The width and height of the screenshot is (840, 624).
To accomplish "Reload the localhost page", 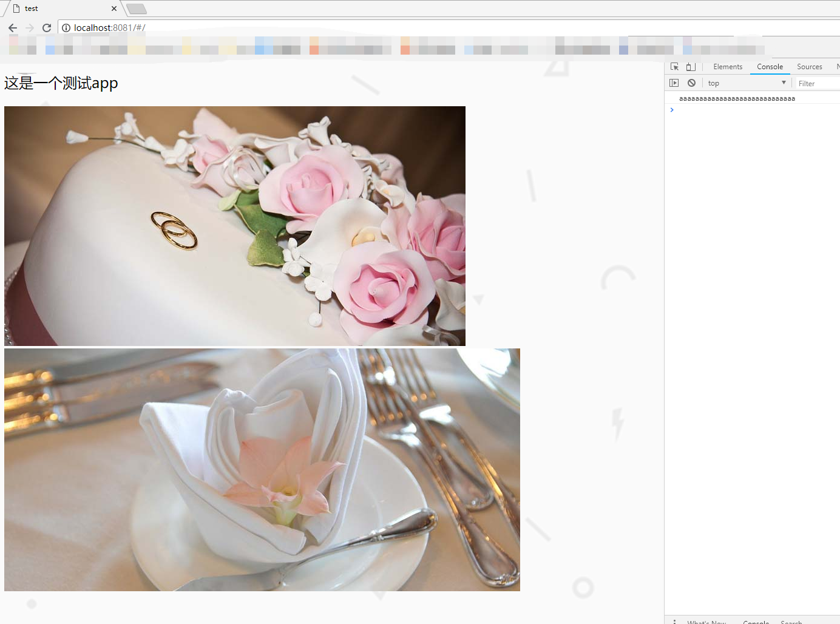I will click(47, 28).
